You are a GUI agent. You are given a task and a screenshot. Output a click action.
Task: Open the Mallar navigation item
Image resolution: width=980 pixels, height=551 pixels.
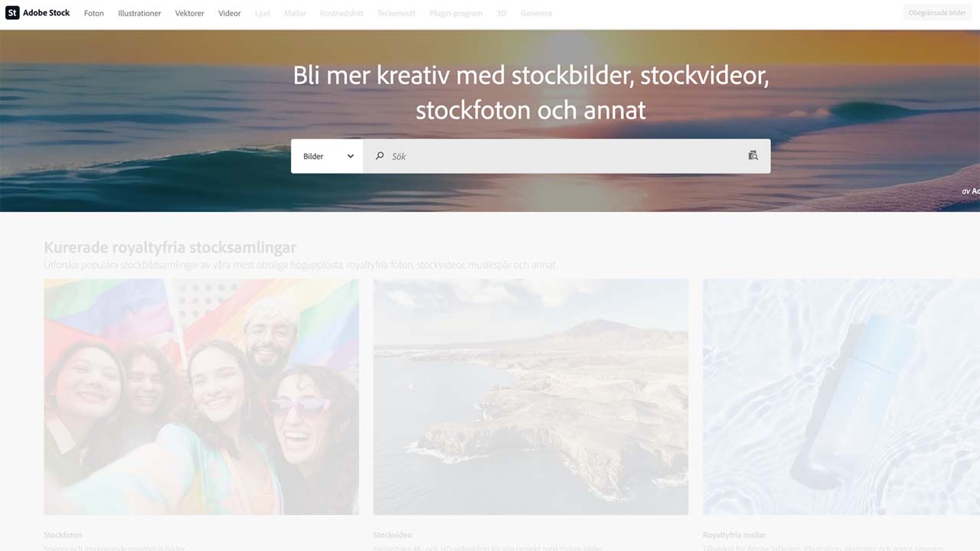(x=295, y=13)
